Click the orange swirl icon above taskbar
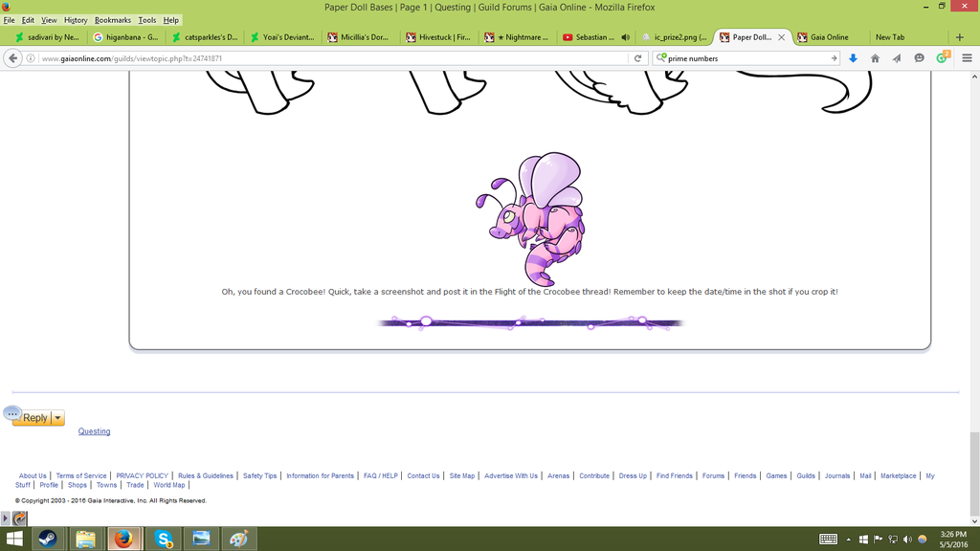This screenshot has width=980, height=551. 20,518
